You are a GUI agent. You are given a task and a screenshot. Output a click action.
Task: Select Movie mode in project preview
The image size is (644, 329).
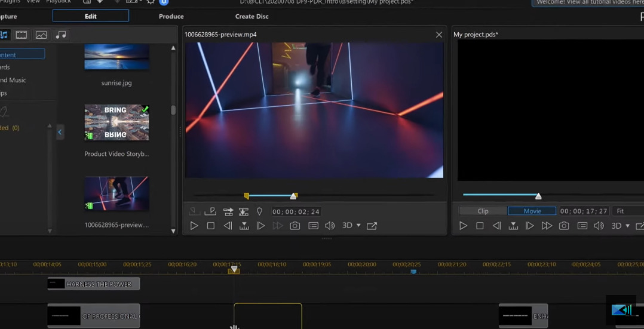pos(532,211)
